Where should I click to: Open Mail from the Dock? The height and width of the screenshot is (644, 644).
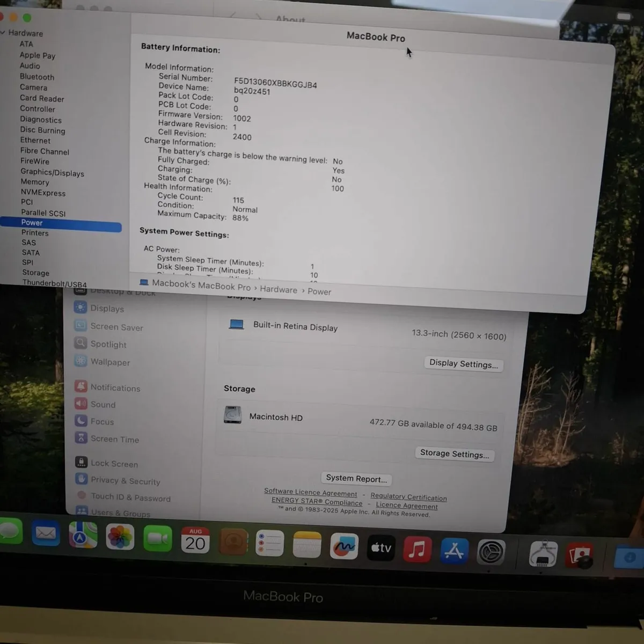pos(45,533)
